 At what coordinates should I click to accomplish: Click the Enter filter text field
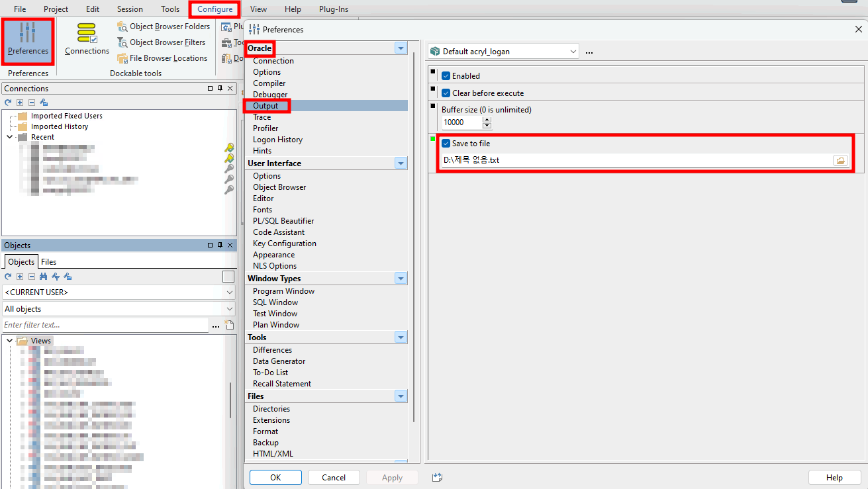(106, 325)
